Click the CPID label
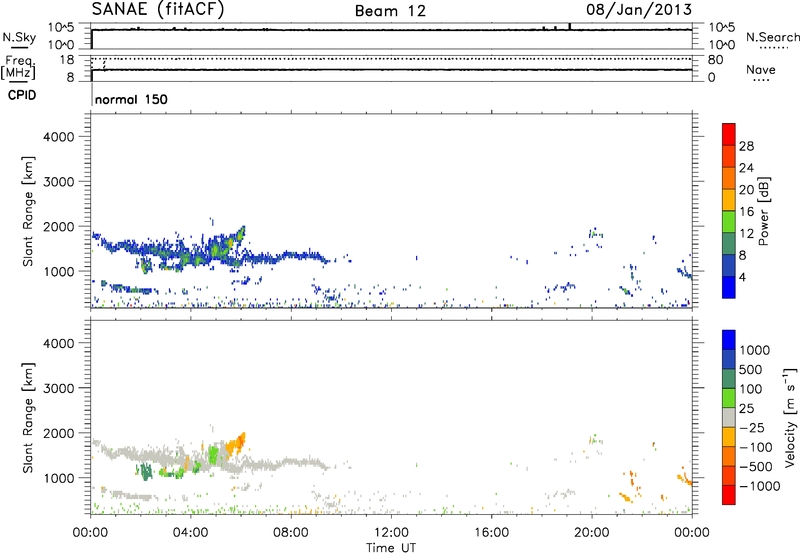 point(22,95)
